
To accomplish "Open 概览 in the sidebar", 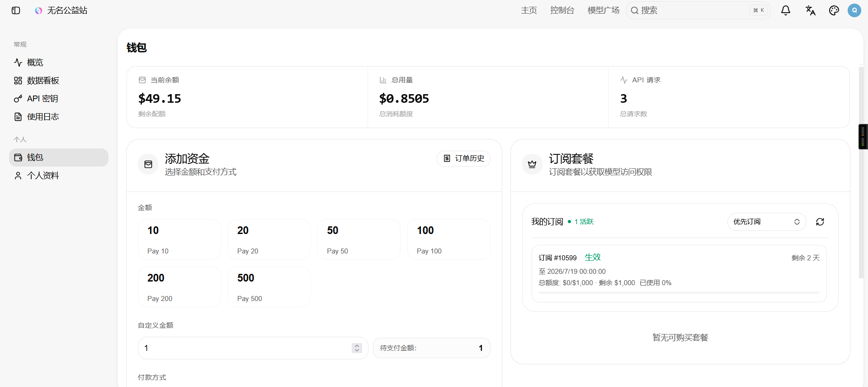I will coord(59,62).
